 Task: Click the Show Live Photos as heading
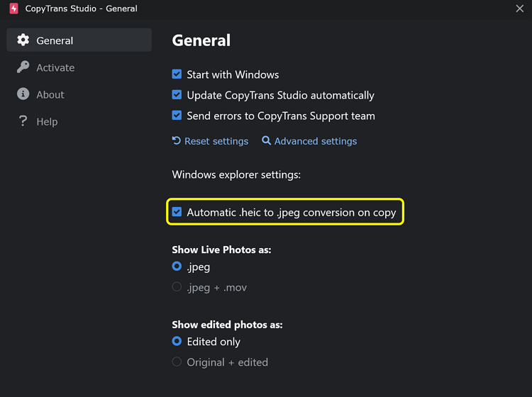(221, 250)
